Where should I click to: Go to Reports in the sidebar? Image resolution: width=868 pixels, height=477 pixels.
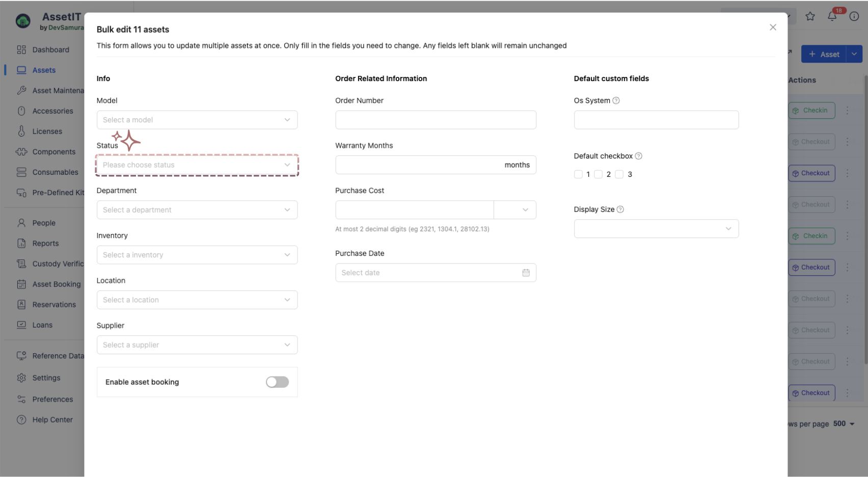click(x=45, y=244)
